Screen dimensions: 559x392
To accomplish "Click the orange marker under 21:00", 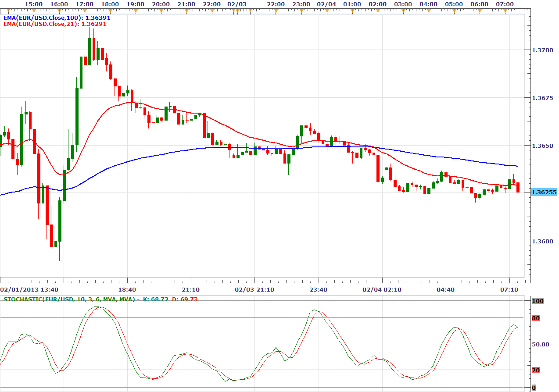I will coord(186,10).
